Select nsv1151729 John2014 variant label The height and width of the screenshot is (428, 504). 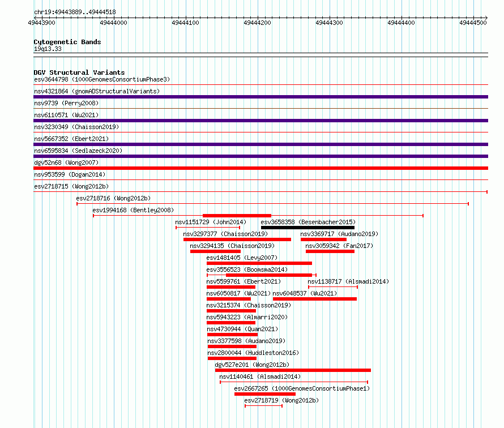211,222
